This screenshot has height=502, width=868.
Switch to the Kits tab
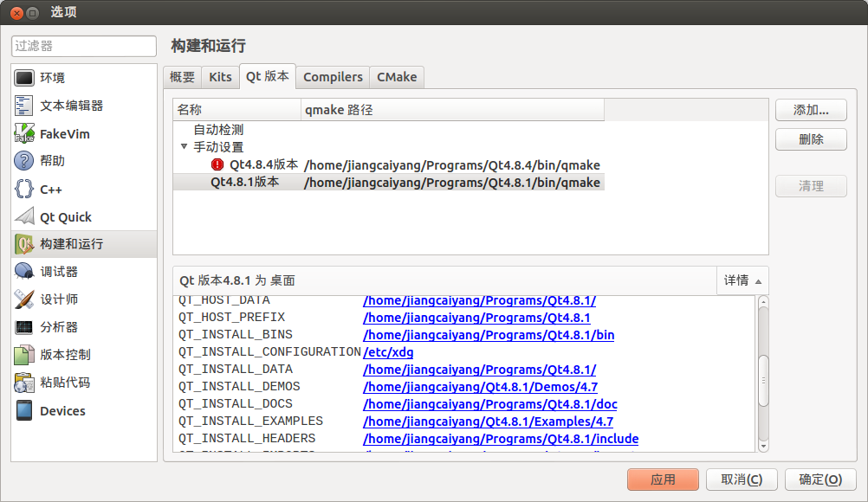(220, 77)
